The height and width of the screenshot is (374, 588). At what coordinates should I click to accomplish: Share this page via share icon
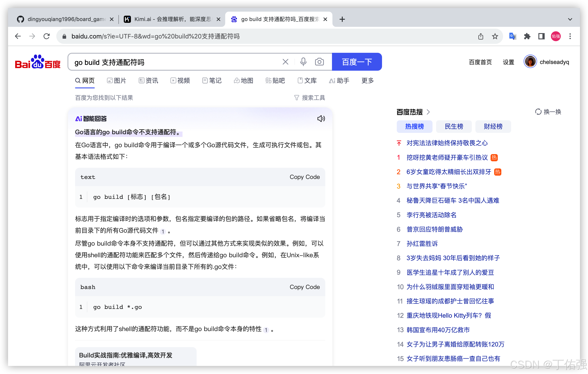click(x=481, y=36)
